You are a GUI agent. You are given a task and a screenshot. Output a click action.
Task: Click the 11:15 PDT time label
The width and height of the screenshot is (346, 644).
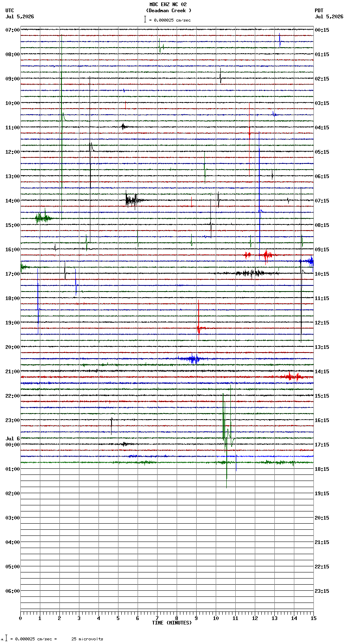322,298
